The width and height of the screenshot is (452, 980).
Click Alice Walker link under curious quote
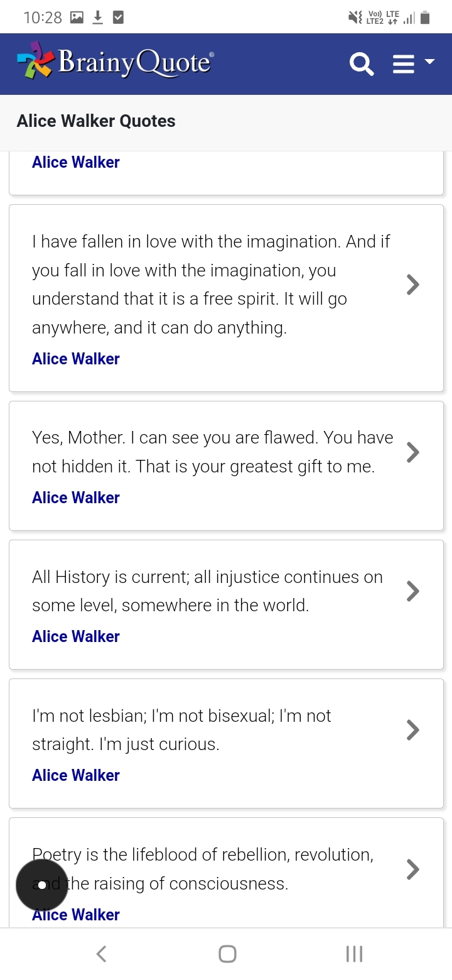coord(76,775)
